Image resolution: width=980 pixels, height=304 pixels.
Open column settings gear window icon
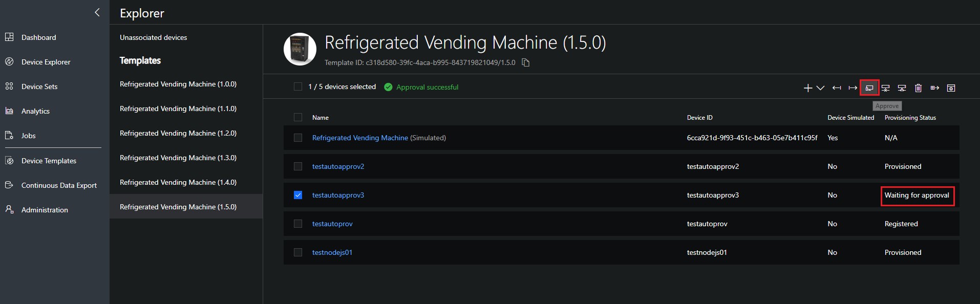pyautogui.click(x=951, y=88)
